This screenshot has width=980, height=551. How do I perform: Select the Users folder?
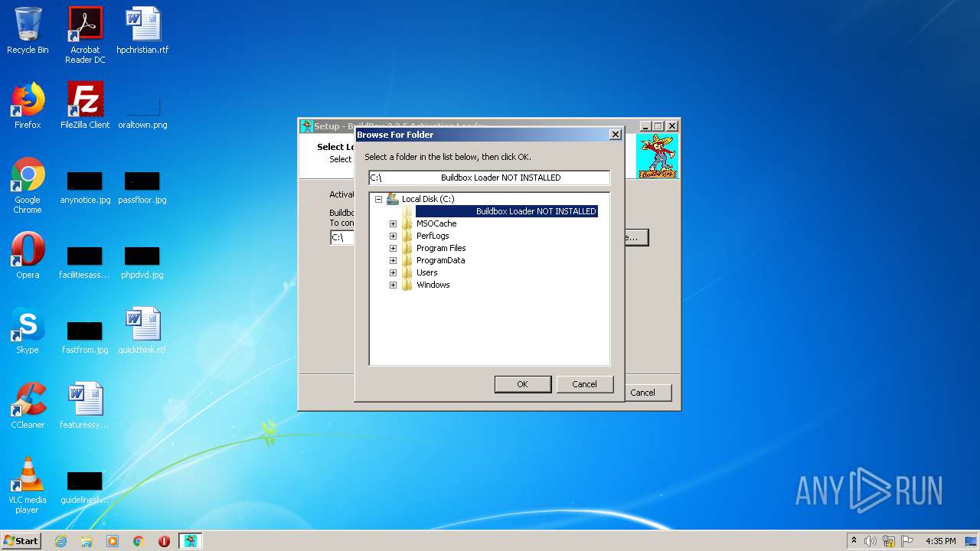(x=427, y=272)
